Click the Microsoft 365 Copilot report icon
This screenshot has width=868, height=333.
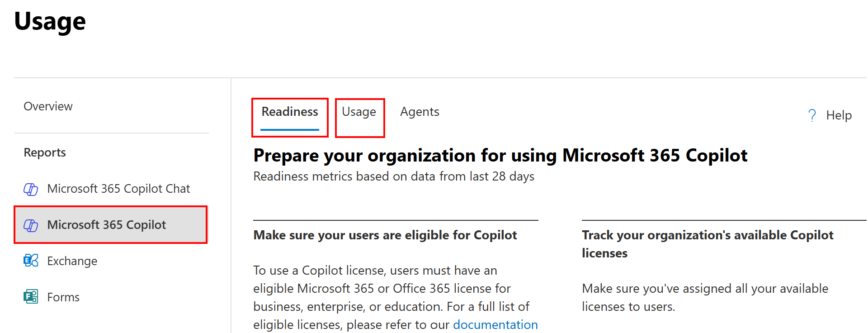(31, 225)
